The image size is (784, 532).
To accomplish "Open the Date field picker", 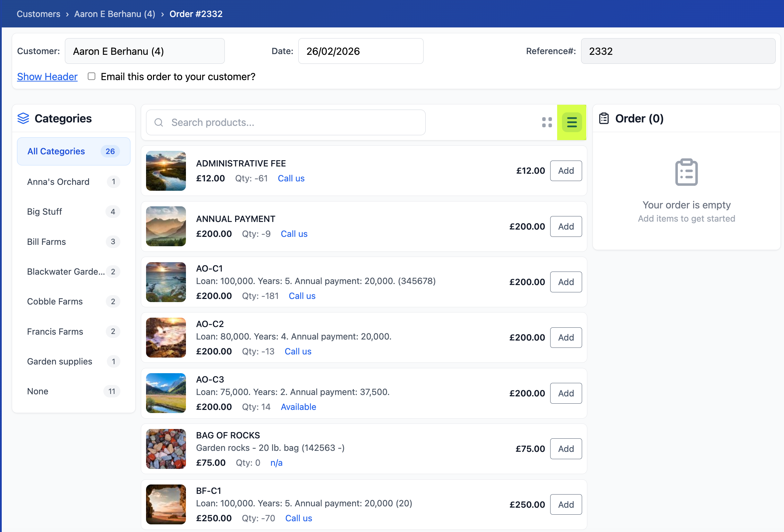I will [360, 51].
